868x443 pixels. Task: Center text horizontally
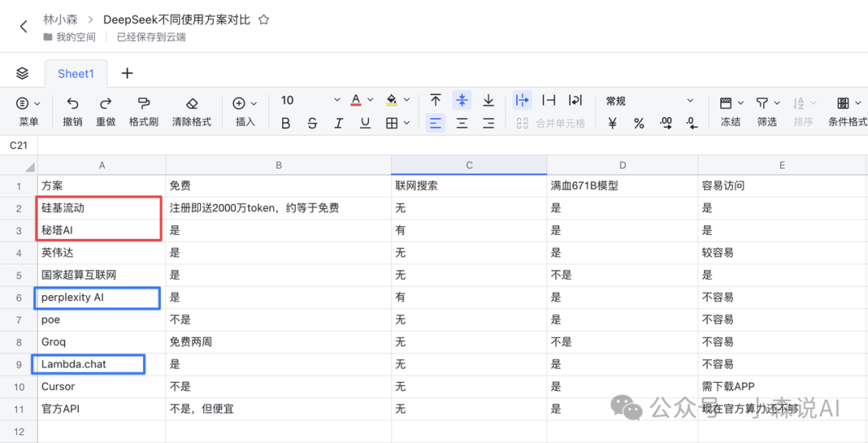461,124
